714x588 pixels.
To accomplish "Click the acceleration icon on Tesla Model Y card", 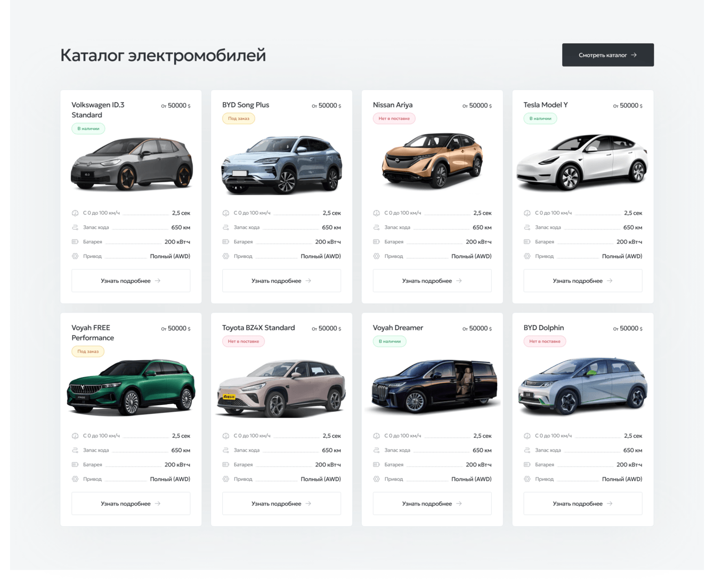I will pyautogui.click(x=528, y=213).
